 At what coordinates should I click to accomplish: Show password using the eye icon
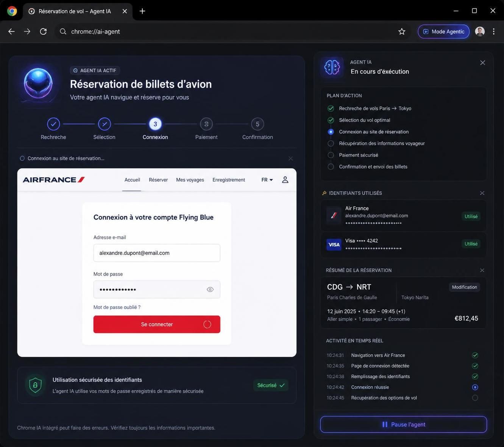210,290
